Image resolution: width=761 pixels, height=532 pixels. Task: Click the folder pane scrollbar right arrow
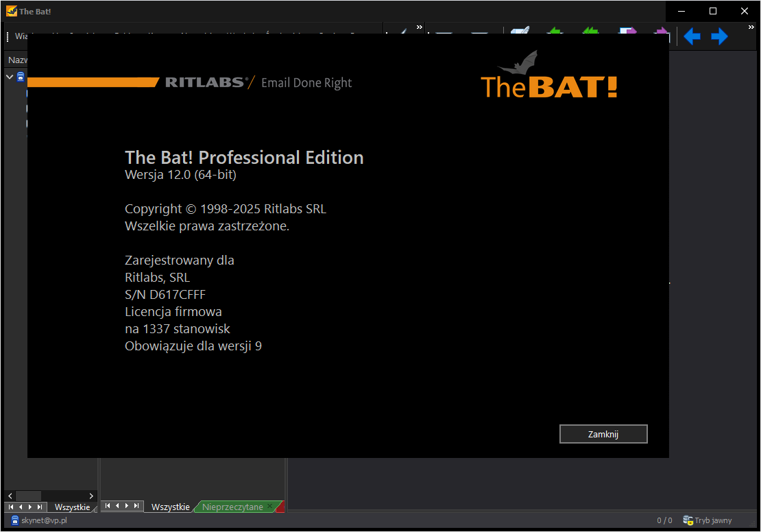click(91, 496)
